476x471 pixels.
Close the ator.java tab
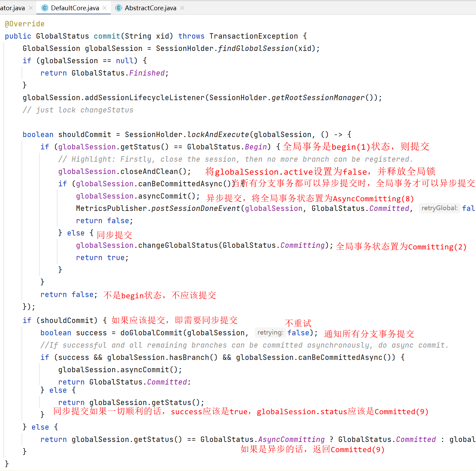pyautogui.click(x=31, y=8)
